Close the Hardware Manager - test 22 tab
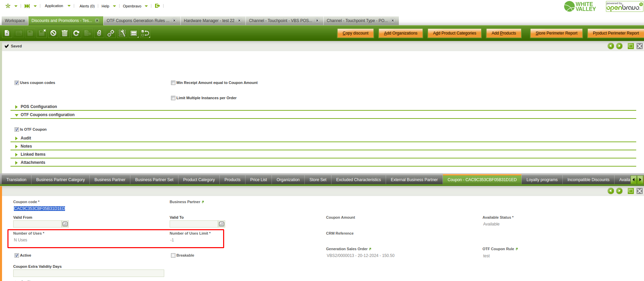The width and height of the screenshot is (644, 281). (239, 21)
